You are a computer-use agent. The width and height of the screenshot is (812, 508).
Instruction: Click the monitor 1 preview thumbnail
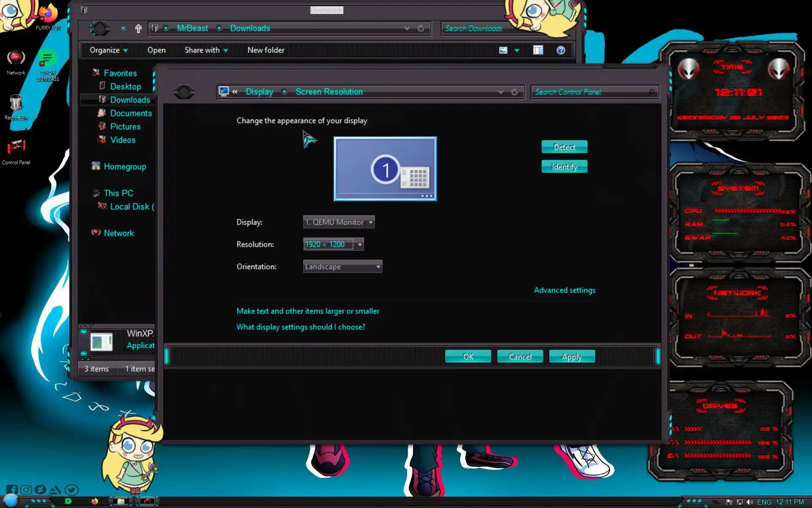pyautogui.click(x=385, y=168)
